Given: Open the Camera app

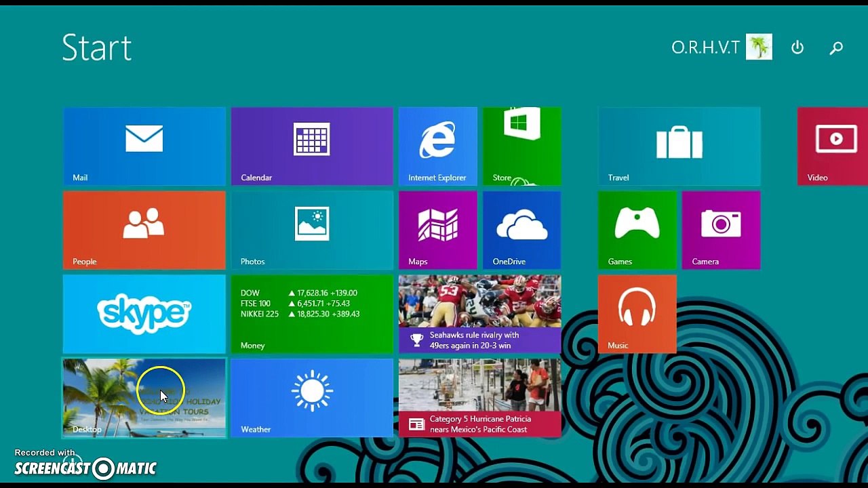Looking at the screenshot, I should coord(721,230).
